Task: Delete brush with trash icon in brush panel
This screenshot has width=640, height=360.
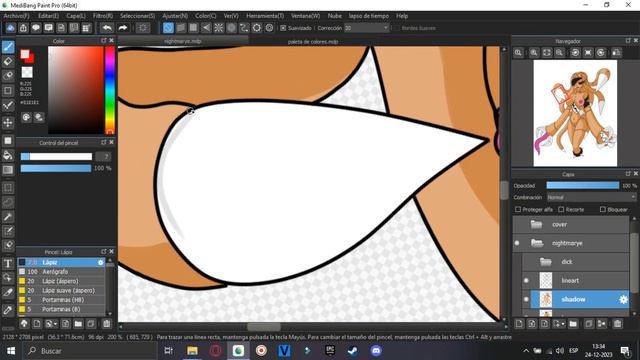Action: [107, 324]
